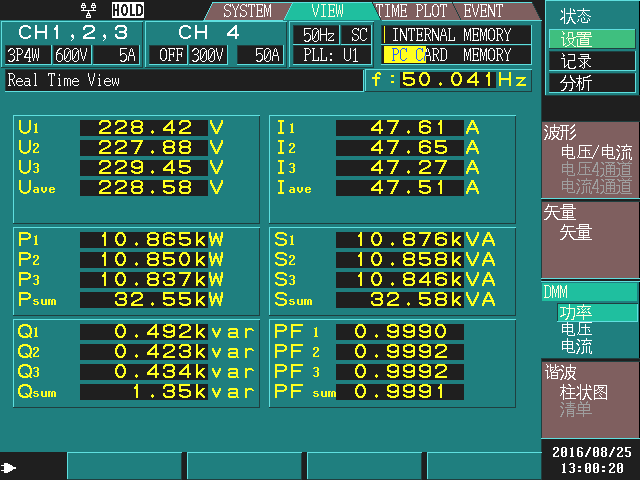Switch to the SYSTEM tab
The height and width of the screenshot is (480, 640).
click(247, 12)
